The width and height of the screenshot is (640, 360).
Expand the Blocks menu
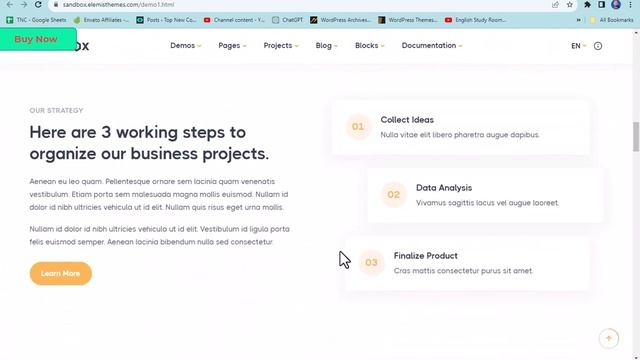370,46
